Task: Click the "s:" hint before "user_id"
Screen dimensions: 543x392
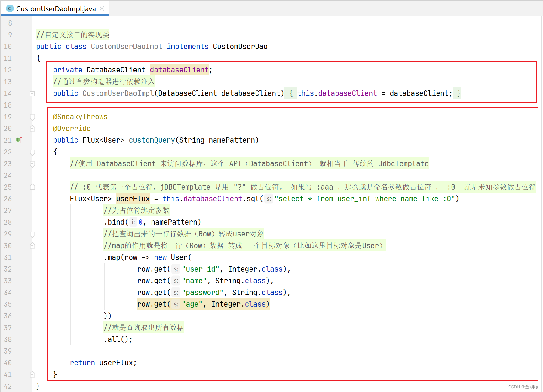Action: 176,269
